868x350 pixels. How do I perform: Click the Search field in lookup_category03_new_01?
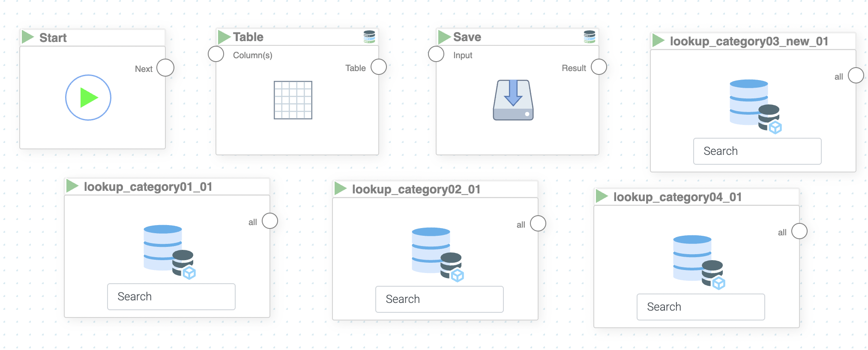(757, 151)
